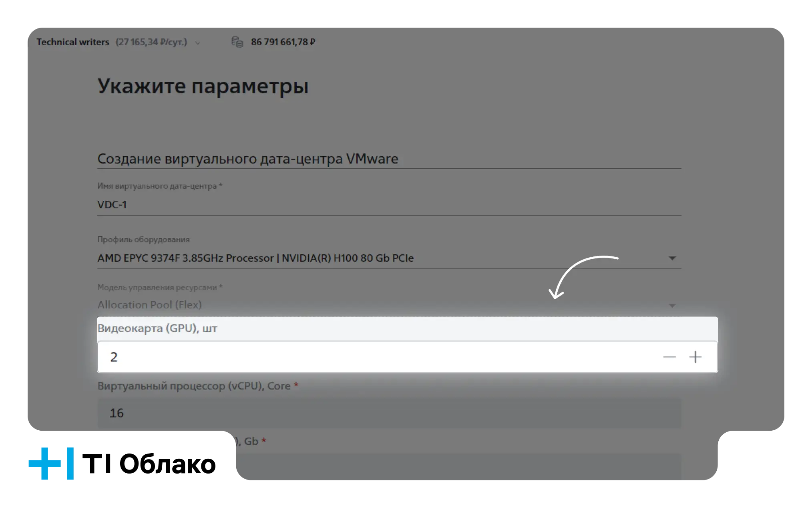
Task: Select the AMD EPYC 9374F hardware profile value
Action: tap(255, 258)
